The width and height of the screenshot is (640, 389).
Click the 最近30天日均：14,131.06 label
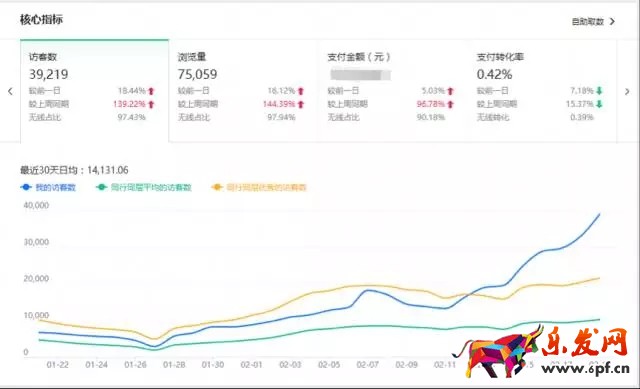pyautogui.click(x=74, y=170)
